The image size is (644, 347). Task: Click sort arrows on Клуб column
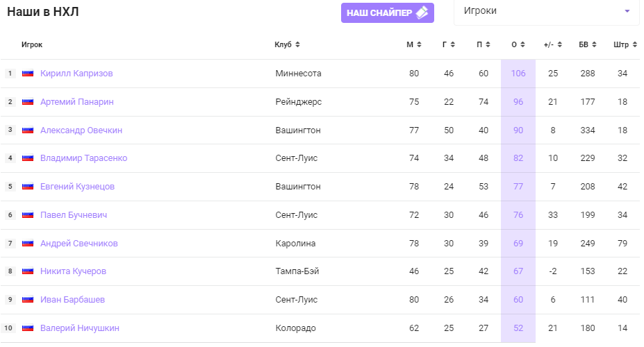coord(297,45)
